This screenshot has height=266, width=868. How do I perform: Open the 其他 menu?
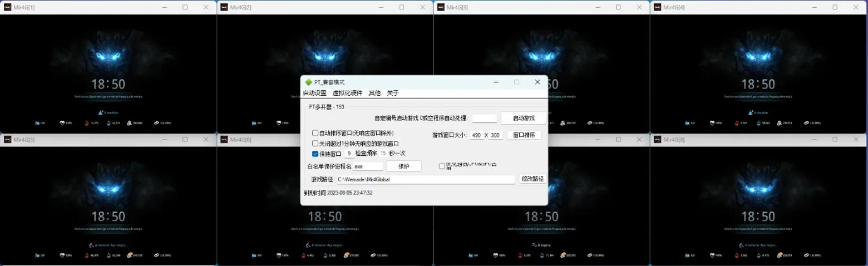(x=374, y=93)
